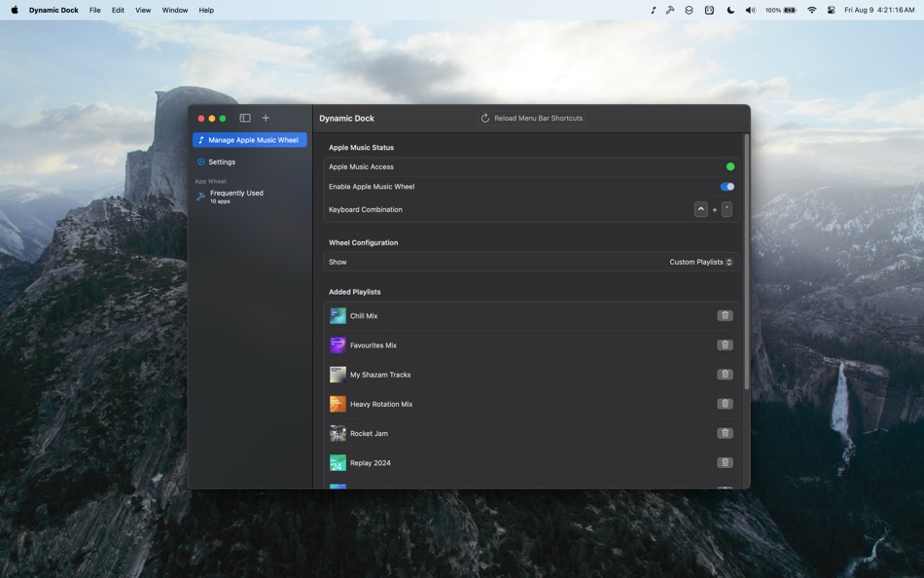Open the Help menu

tap(205, 10)
